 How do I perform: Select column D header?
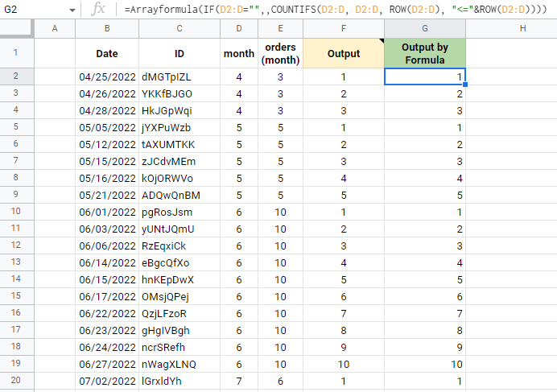coord(239,28)
